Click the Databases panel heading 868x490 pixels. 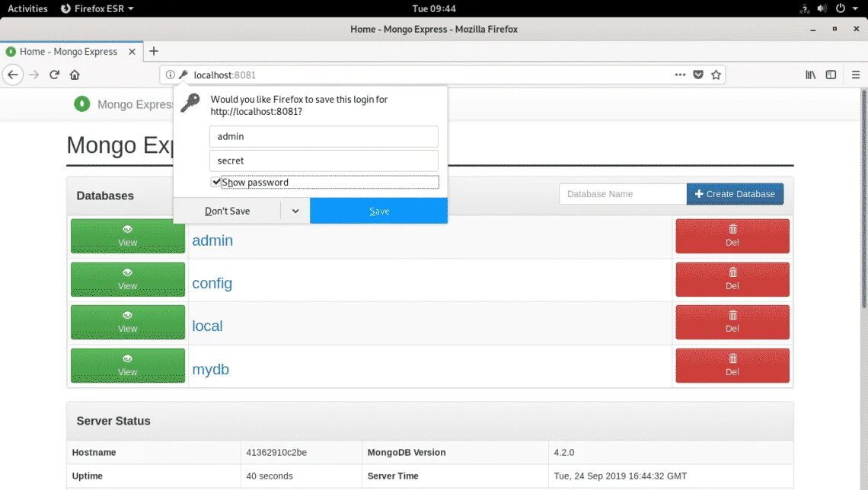point(105,196)
